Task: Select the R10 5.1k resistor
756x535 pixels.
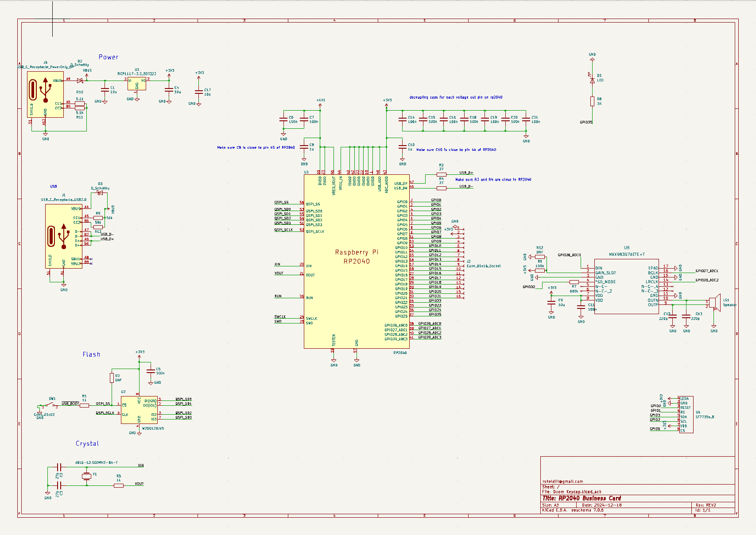Action: coord(80,103)
